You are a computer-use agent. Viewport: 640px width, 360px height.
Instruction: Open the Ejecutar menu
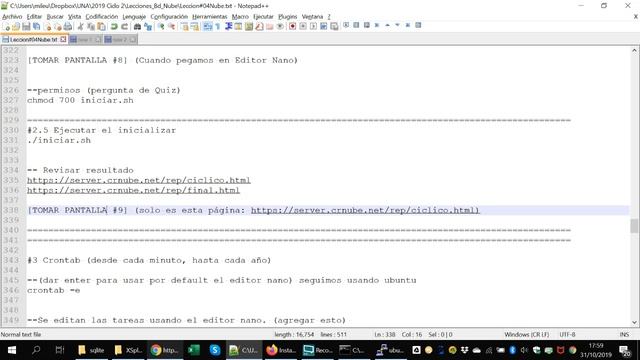263,17
